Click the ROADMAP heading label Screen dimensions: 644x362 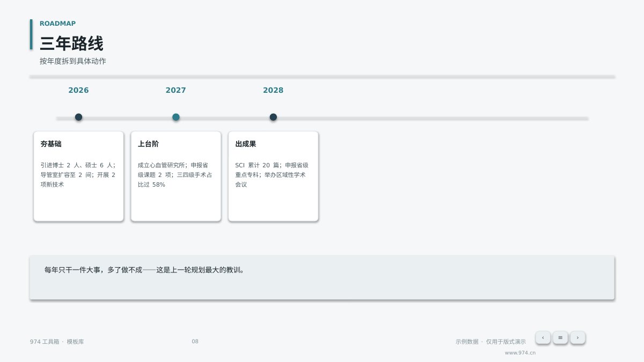[57, 24]
